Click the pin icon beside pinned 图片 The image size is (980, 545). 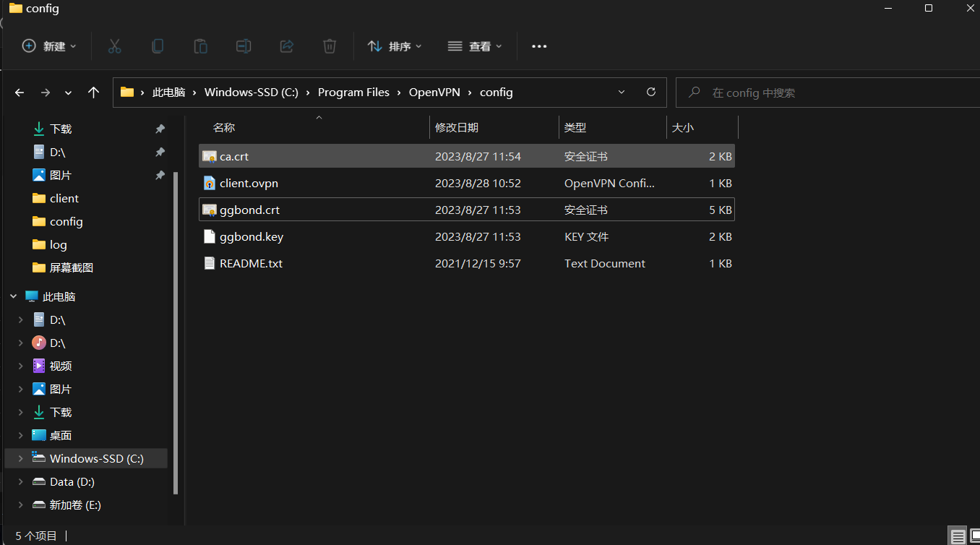[x=160, y=176]
